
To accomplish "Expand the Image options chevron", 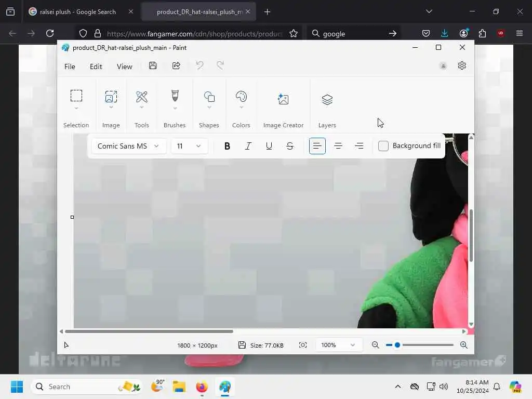I will click(111, 108).
